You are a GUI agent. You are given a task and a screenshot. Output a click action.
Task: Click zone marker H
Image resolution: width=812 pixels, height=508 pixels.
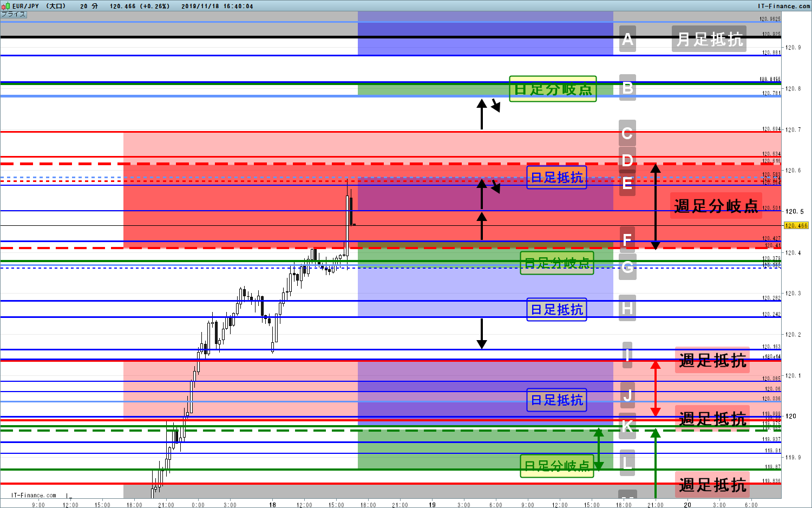pos(627,308)
